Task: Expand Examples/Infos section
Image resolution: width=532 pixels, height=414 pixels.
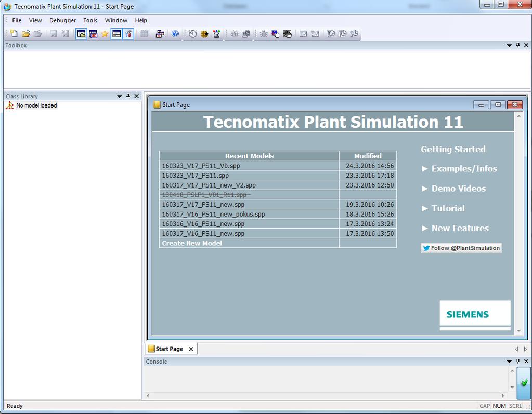Action: 459,169
